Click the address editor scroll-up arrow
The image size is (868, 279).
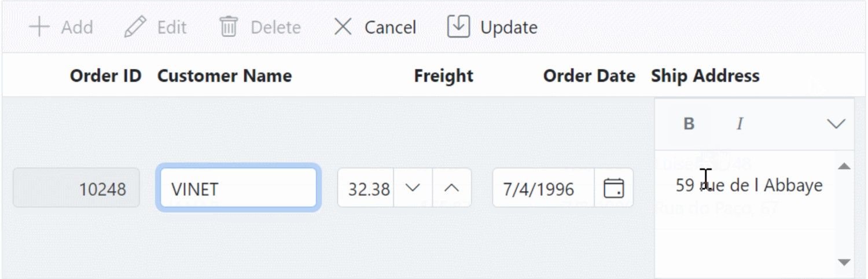point(844,167)
